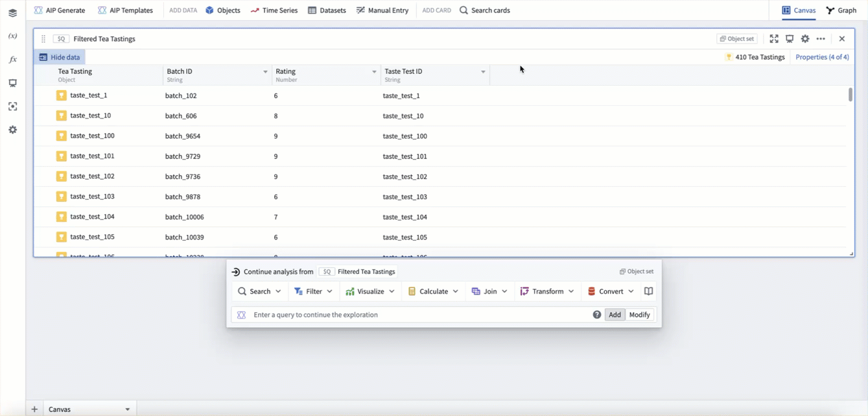Click the help question mark icon
The width and height of the screenshot is (868, 416).
[x=596, y=315]
